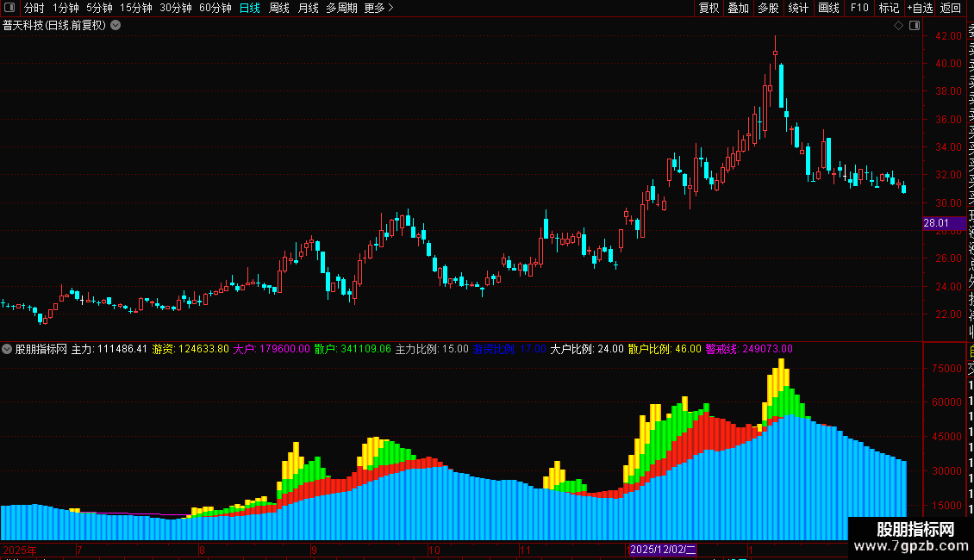This screenshot has width=974, height=560.
Task: Switch to 周线 weekly chart
Action: click(279, 8)
